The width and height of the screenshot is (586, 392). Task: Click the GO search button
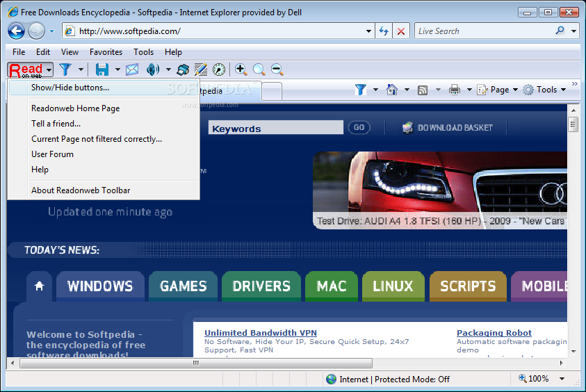[x=359, y=127]
